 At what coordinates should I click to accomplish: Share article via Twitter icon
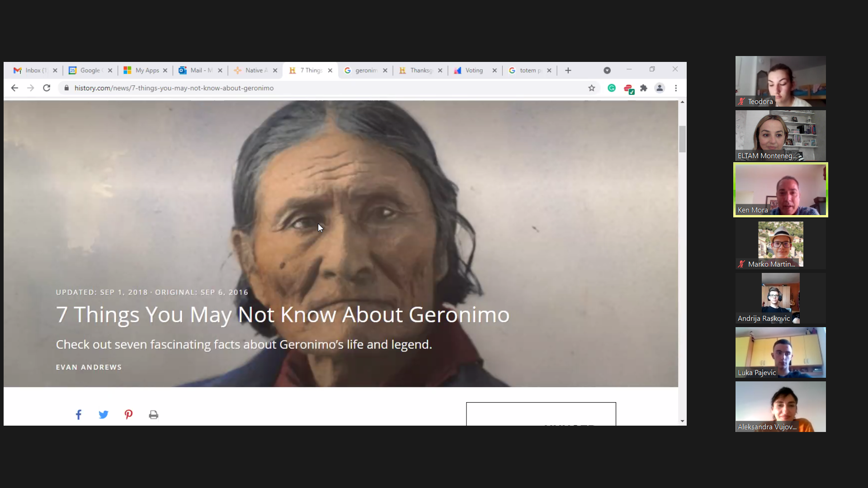point(104,414)
